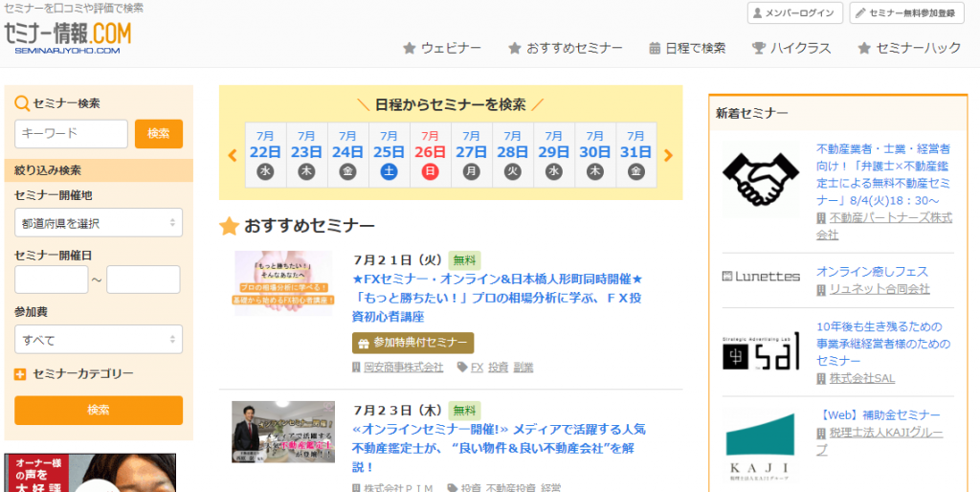980x492 pixels.
Task: Select 7月31日 (金) in date picker
Action: point(636,155)
